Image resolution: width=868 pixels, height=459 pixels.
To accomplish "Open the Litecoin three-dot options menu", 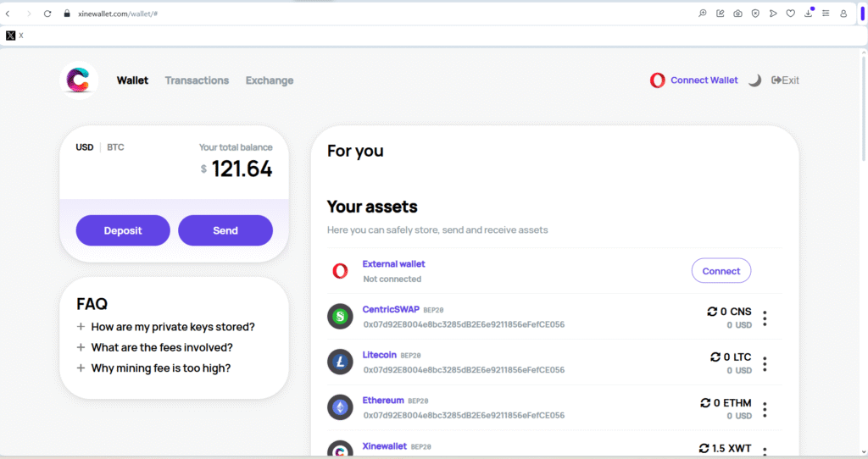I will point(765,364).
